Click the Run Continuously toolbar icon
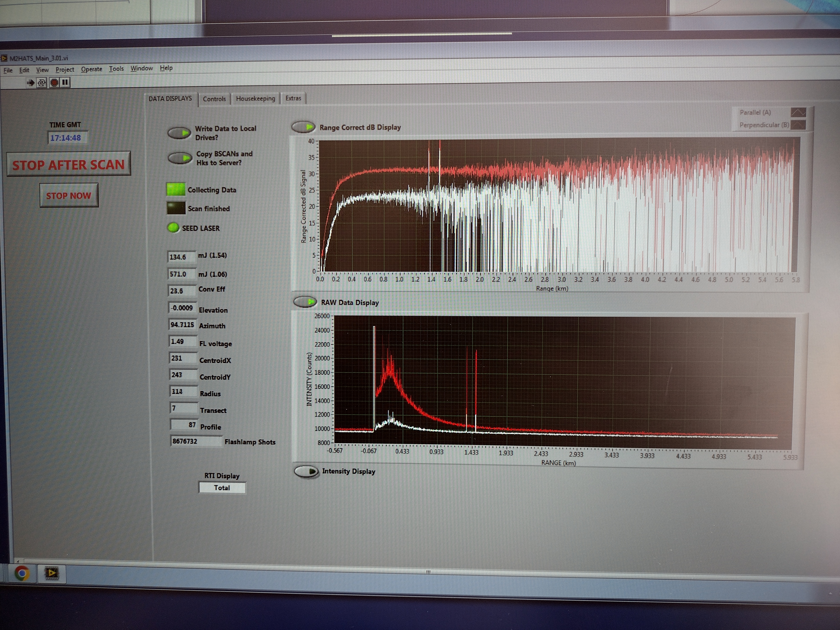840x630 pixels. (42, 82)
